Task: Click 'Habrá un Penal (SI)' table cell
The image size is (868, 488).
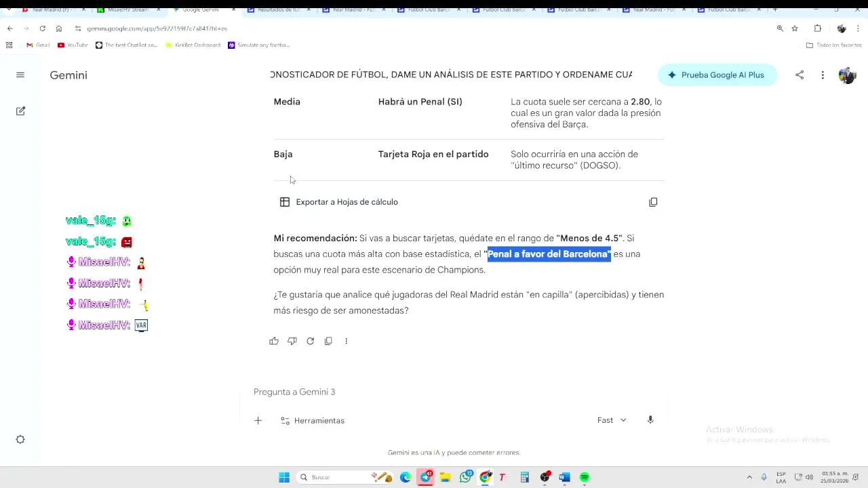Action: point(420,102)
